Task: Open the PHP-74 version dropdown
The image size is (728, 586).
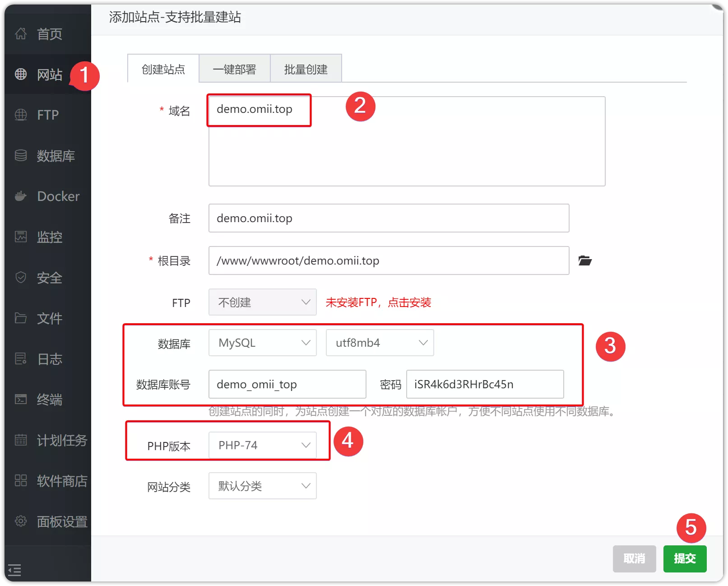Action: (x=262, y=445)
